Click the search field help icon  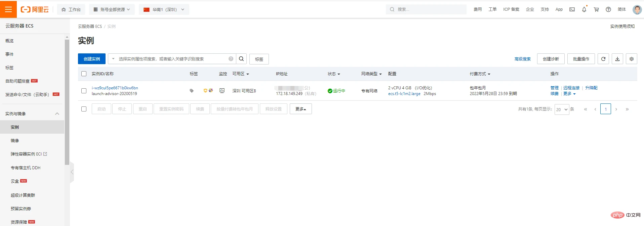coord(231,59)
